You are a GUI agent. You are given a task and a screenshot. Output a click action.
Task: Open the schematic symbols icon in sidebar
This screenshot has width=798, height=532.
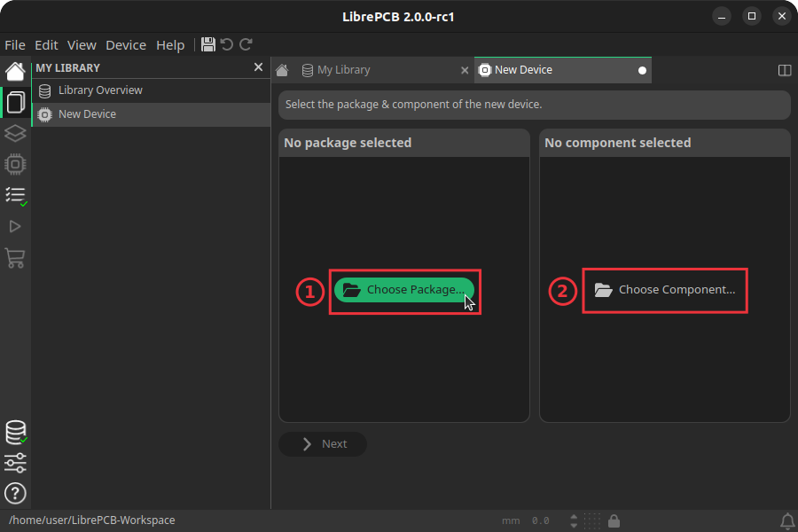[x=14, y=133]
